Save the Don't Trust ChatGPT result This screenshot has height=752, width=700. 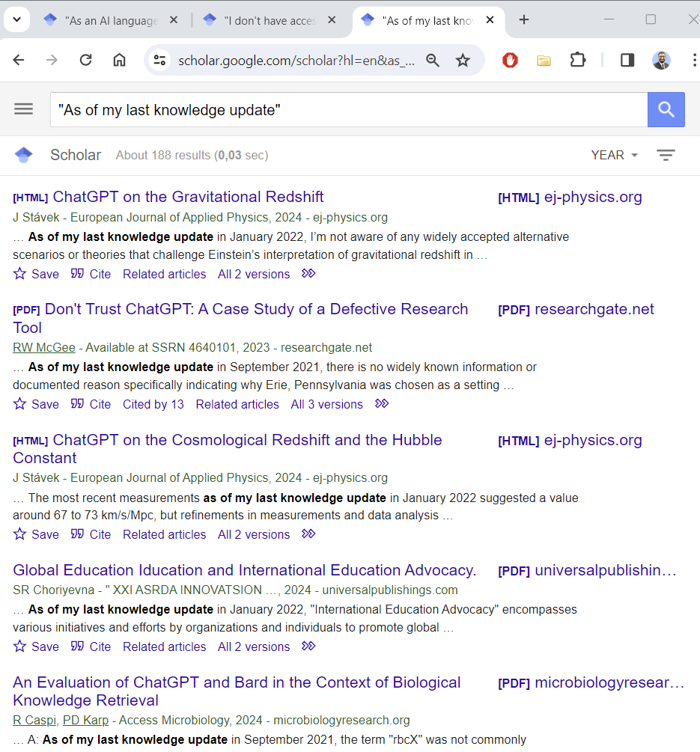36,404
